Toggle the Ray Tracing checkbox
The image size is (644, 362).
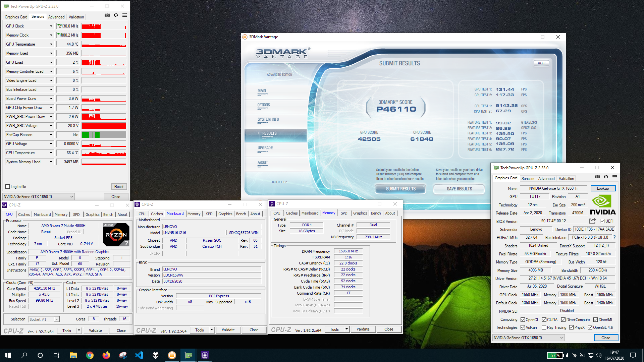[x=544, y=327]
